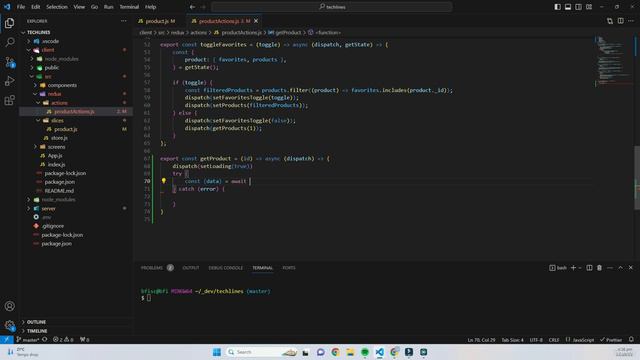640x360 pixels.
Task: Open the File menu
Action: [x=21, y=7]
